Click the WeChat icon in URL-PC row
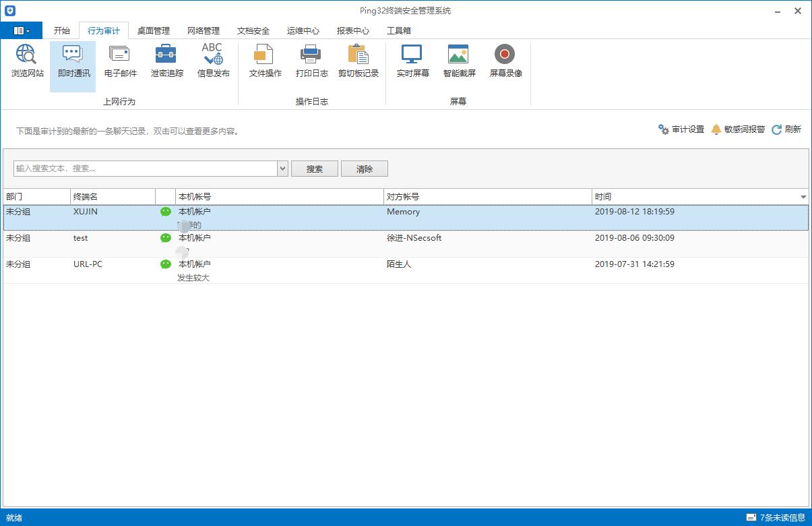Screen dimensions: 812x526 (x=166, y=264)
